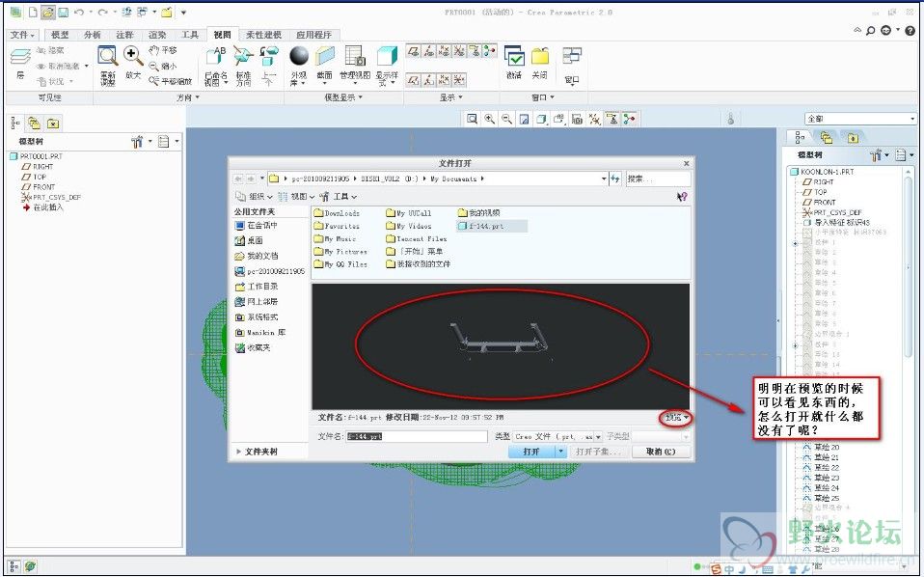The height and width of the screenshot is (577, 924).
Task: Toggle spin center in graphics toolbar
Action: pos(630,119)
